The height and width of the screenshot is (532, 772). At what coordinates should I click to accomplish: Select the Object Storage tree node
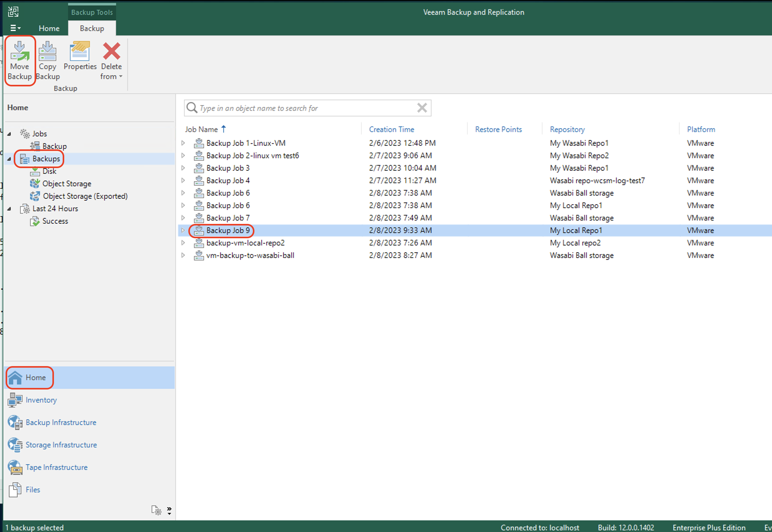[x=67, y=184]
